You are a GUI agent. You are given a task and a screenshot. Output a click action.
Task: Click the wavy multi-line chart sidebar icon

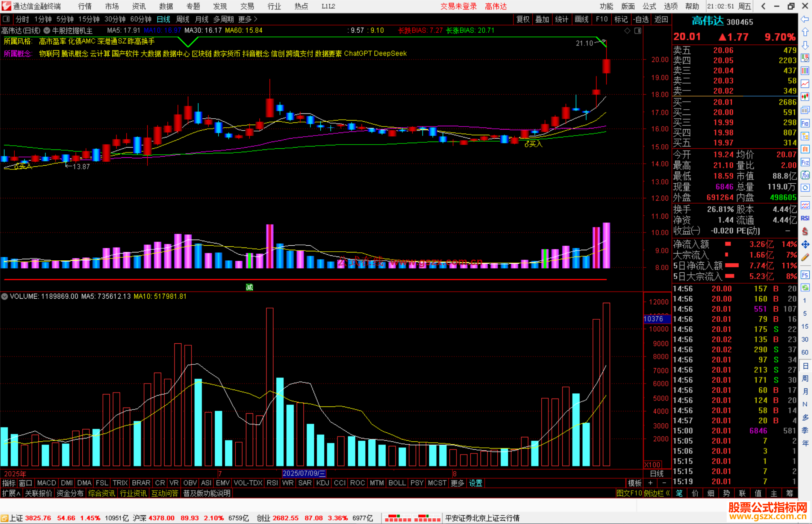(x=805, y=205)
